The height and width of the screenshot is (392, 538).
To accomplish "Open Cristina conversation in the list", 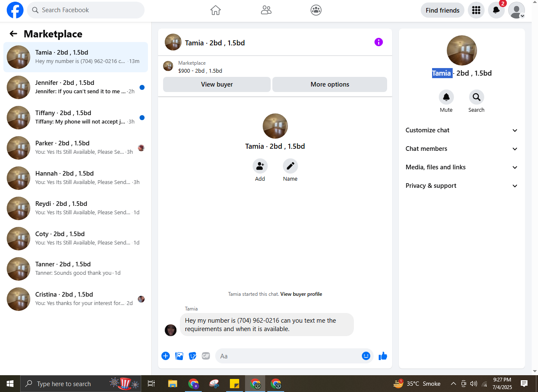I will tap(76, 299).
